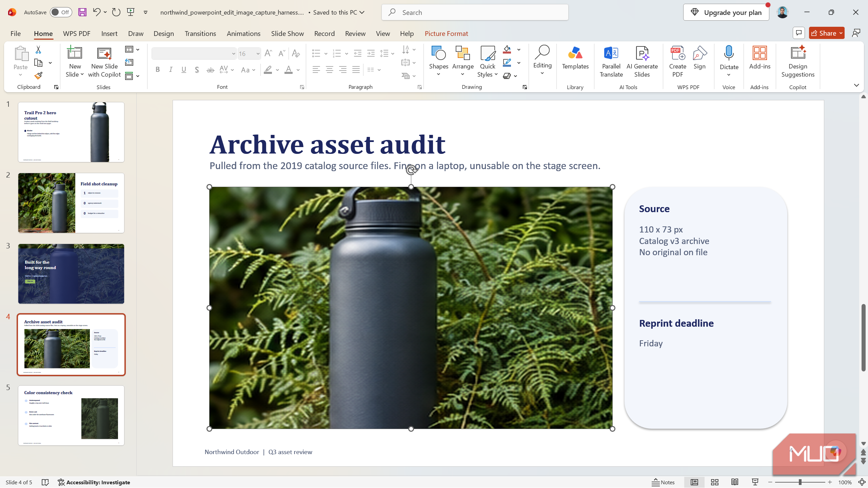Click the Cut scissors icon

(x=38, y=50)
